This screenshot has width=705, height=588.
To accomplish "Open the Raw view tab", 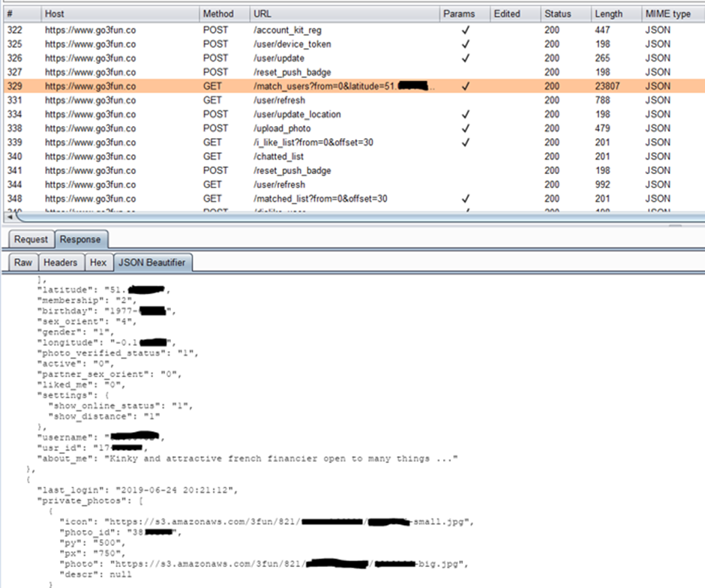I will click(x=23, y=262).
